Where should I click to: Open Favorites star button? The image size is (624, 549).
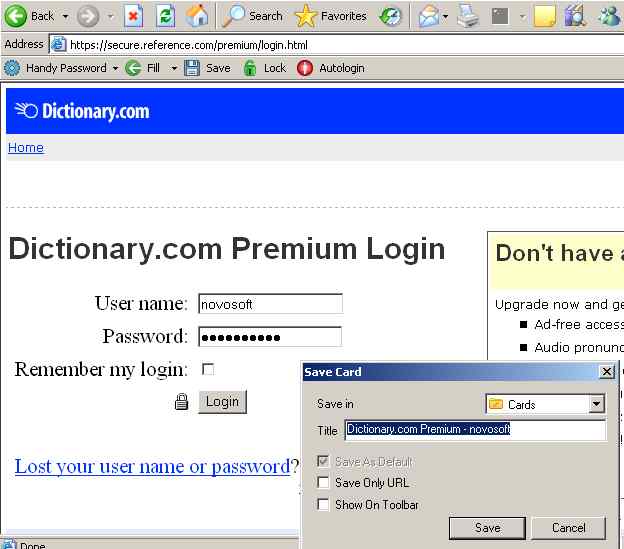[330, 16]
